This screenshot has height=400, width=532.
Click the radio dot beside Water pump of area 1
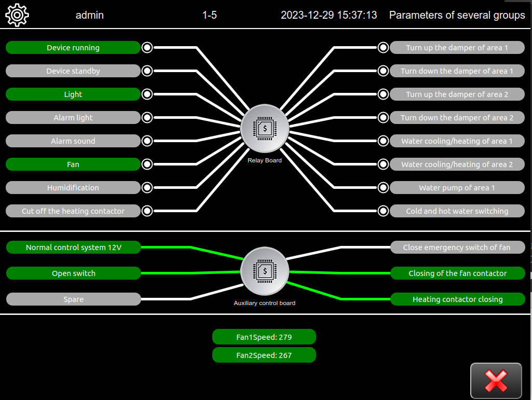383,188
